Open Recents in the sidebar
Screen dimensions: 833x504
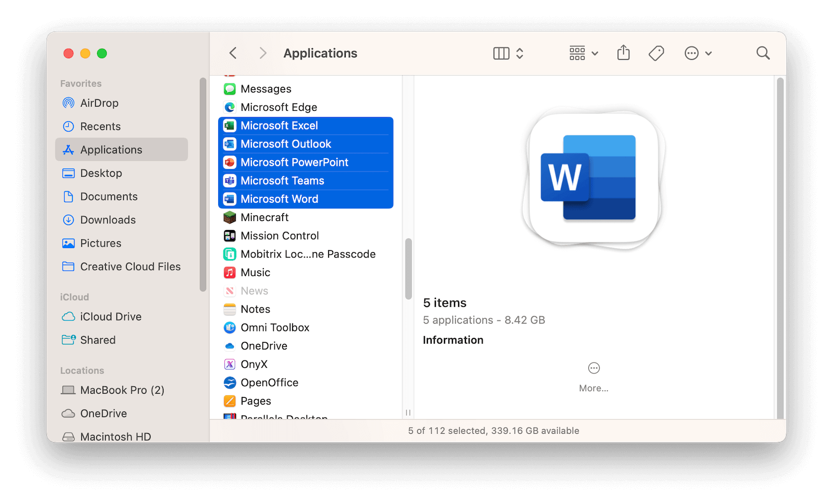coord(121,126)
